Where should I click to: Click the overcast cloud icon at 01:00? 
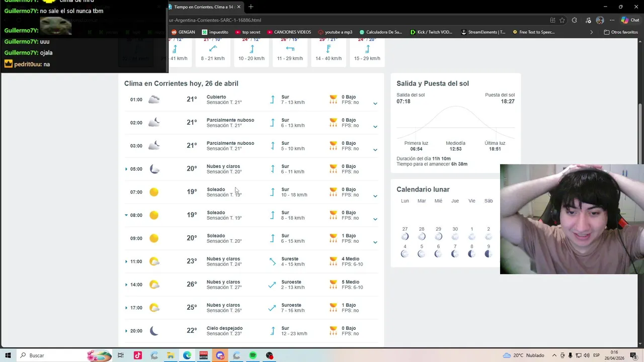(154, 100)
